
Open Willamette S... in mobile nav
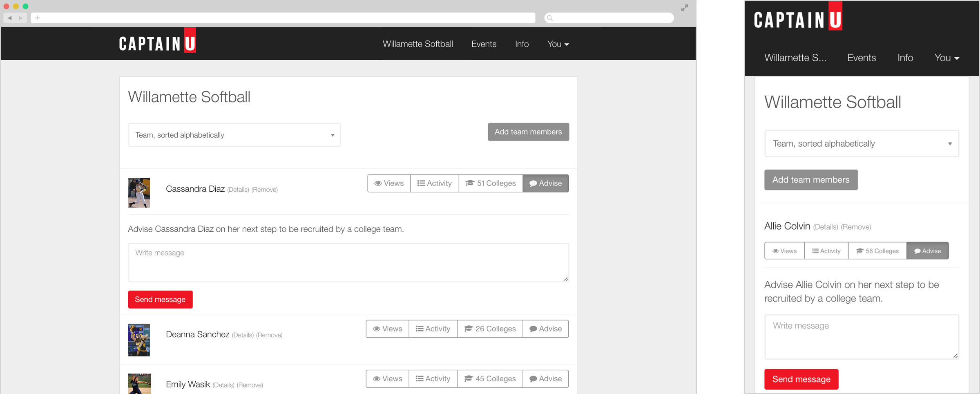(x=795, y=58)
